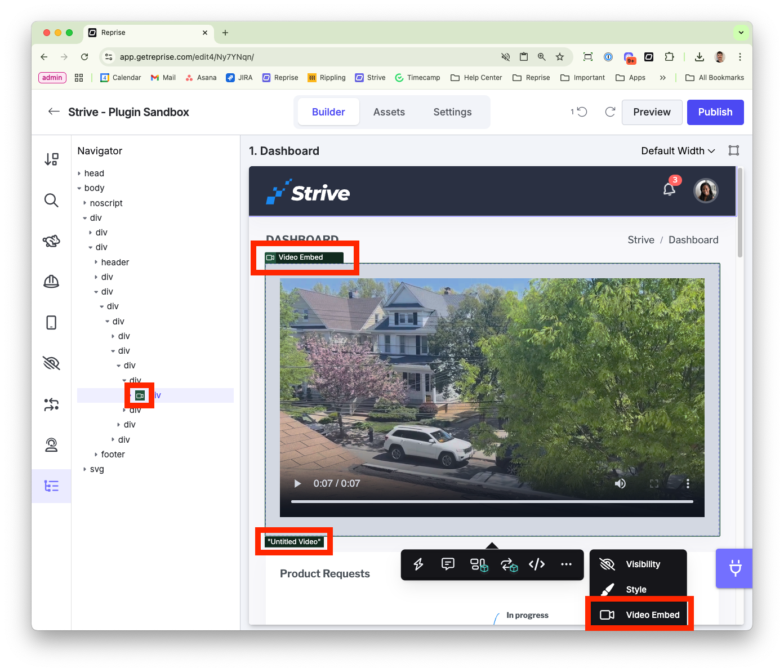
Task: Open the Help Center bookmark
Action: tap(476, 78)
